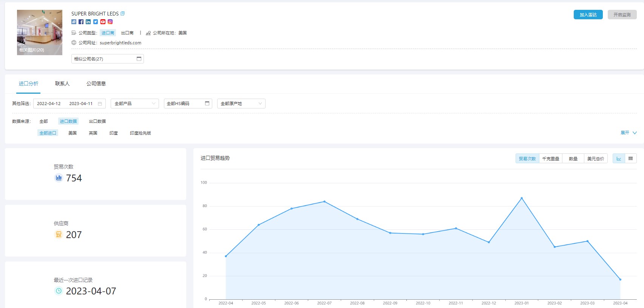Click the 2023-01 peak data point

point(522,198)
